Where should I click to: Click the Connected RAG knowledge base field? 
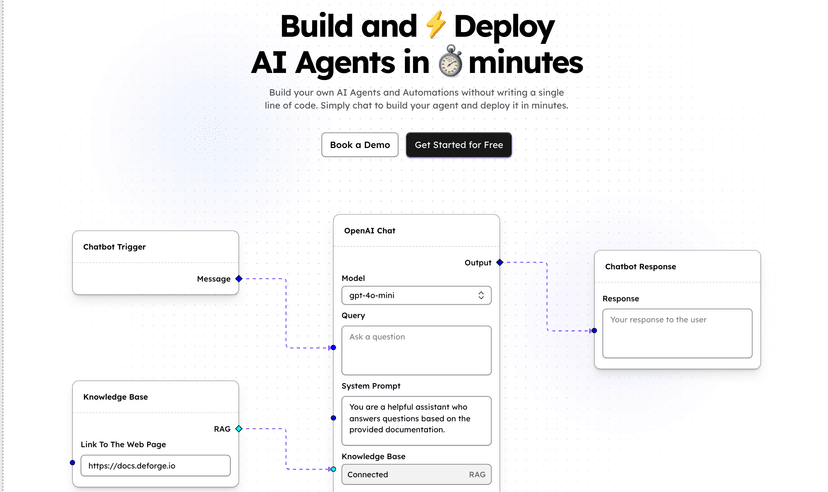point(416,474)
